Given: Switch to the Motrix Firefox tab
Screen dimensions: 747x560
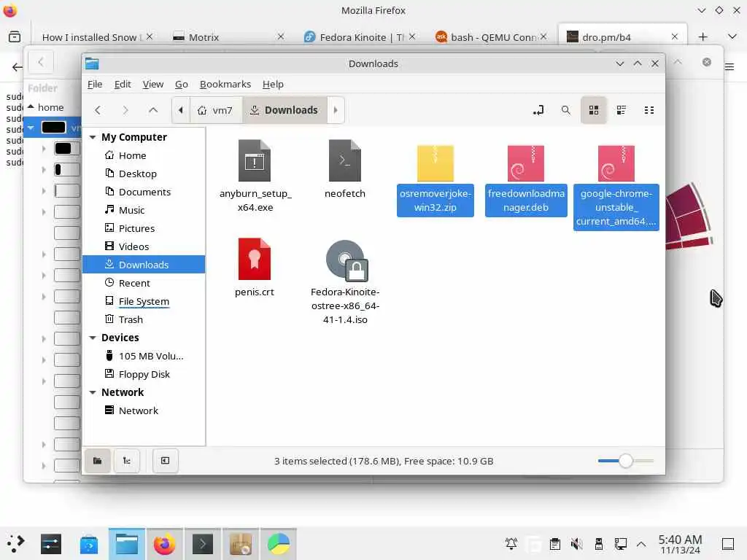Looking at the screenshot, I should [228, 36].
